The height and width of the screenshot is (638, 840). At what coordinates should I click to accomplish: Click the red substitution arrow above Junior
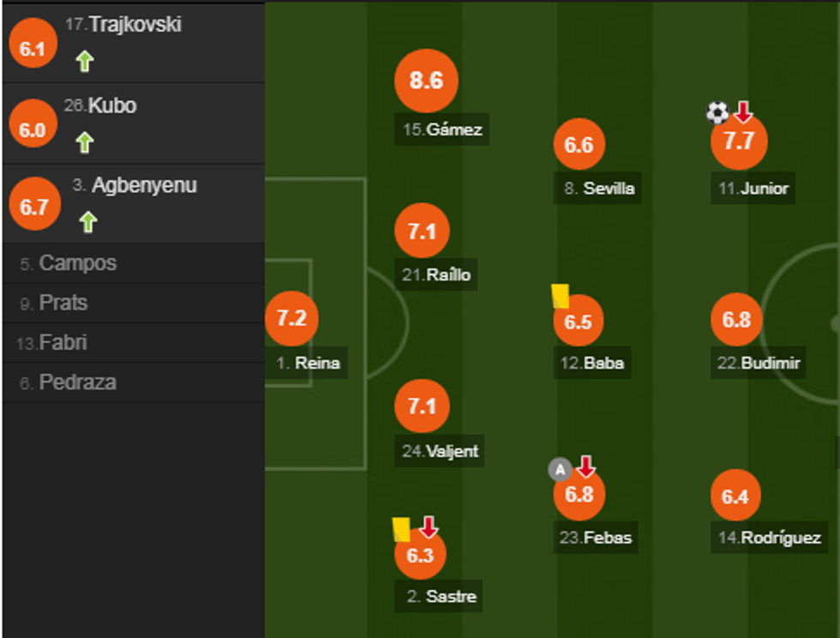pyautogui.click(x=742, y=111)
